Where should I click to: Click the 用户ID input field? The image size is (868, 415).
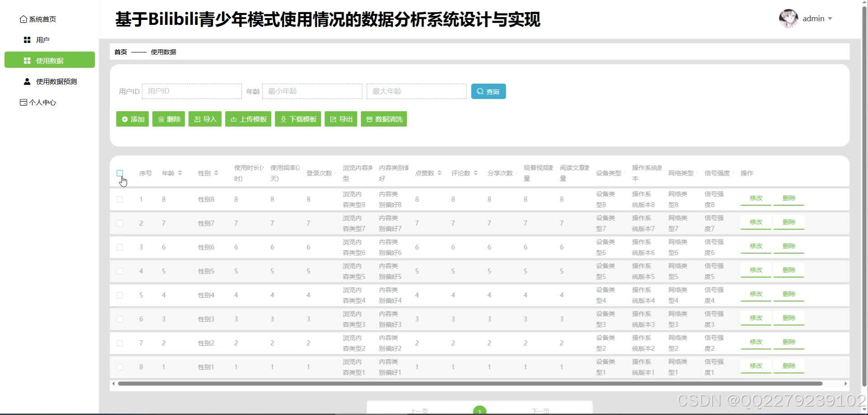click(192, 91)
